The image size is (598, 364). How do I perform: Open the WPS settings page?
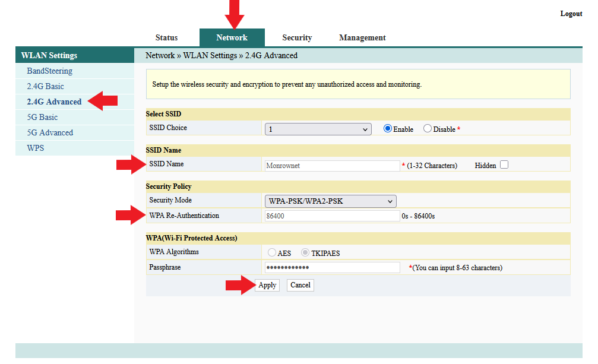click(x=36, y=148)
